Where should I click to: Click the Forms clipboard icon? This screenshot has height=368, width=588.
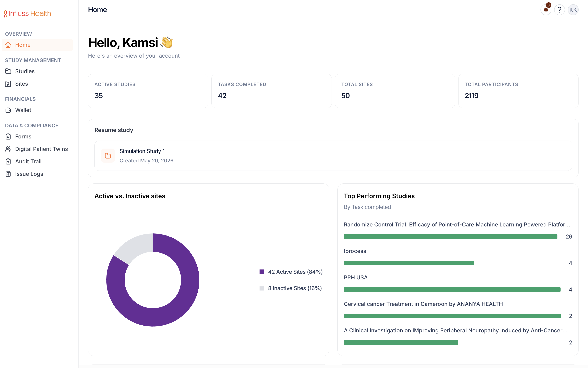[8, 136]
